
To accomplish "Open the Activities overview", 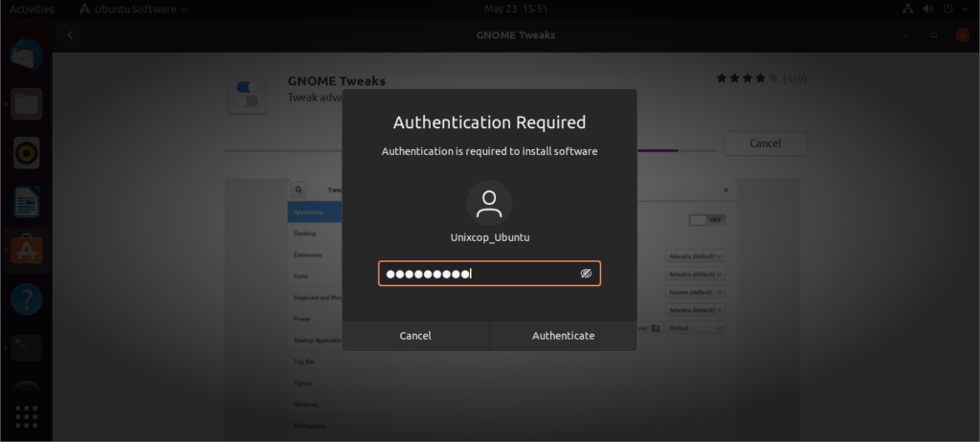I will pyautogui.click(x=32, y=9).
